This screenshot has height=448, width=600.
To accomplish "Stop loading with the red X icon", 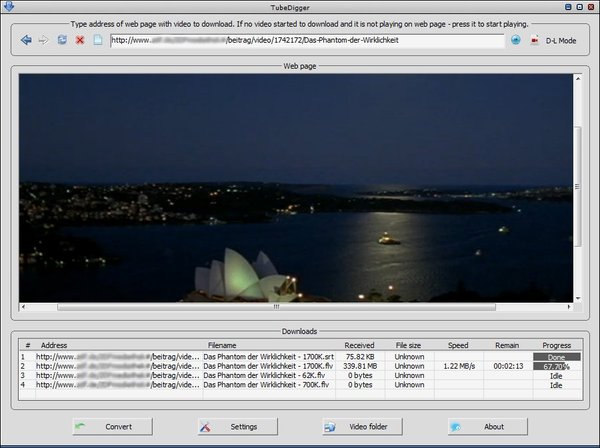I will point(80,40).
